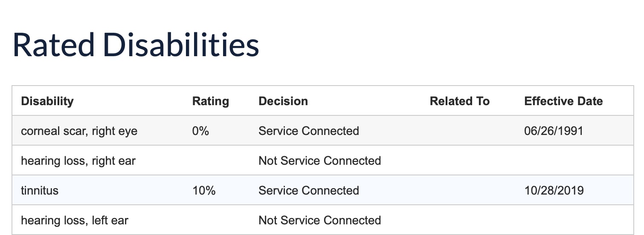Click the hearing loss, left ear entry
The width and height of the screenshot is (644, 235).
75,220
